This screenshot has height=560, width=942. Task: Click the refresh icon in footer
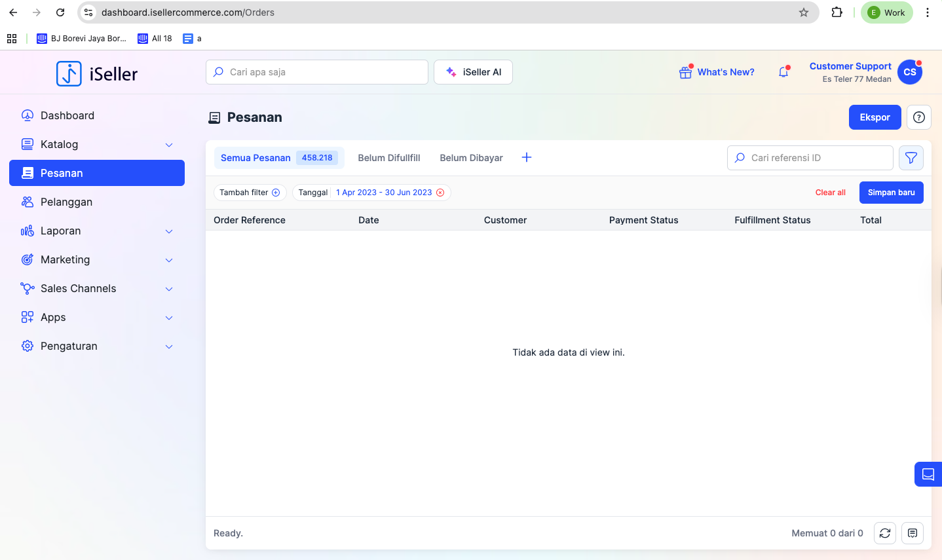tap(885, 533)
